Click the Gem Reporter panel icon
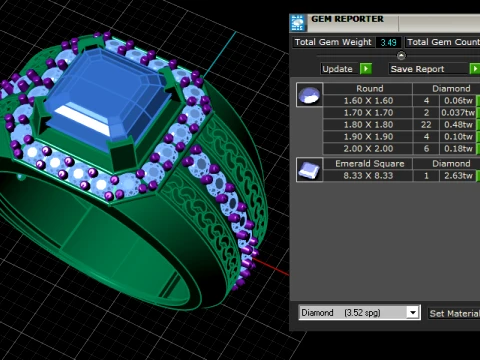The width and height of the screenshot is (480, 360). click(297, 23)
